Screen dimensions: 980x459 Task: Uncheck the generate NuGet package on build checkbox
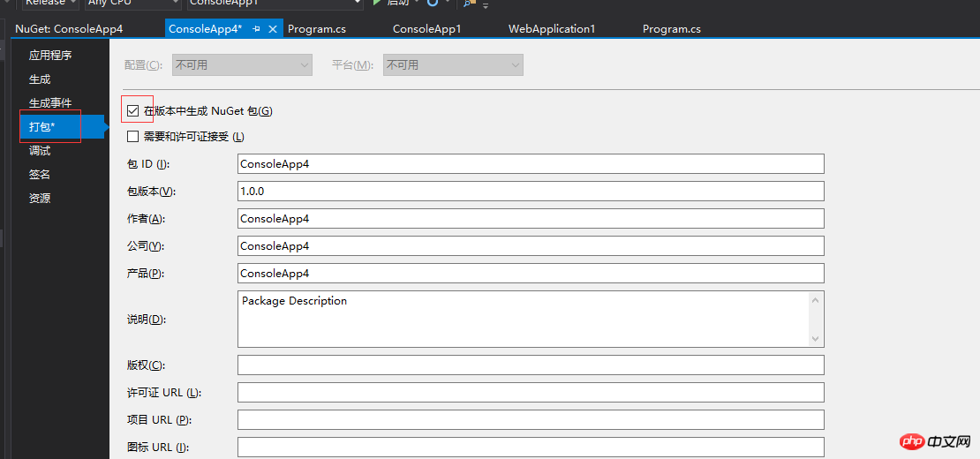[132, 111]
